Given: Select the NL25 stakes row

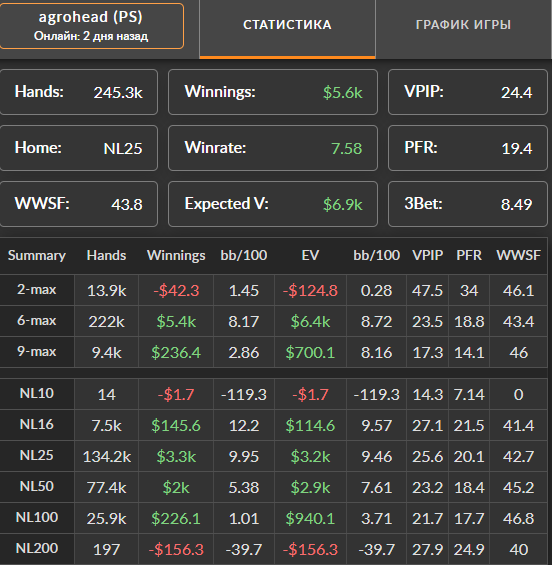Looking at the screenshot, I should (274, 456).
